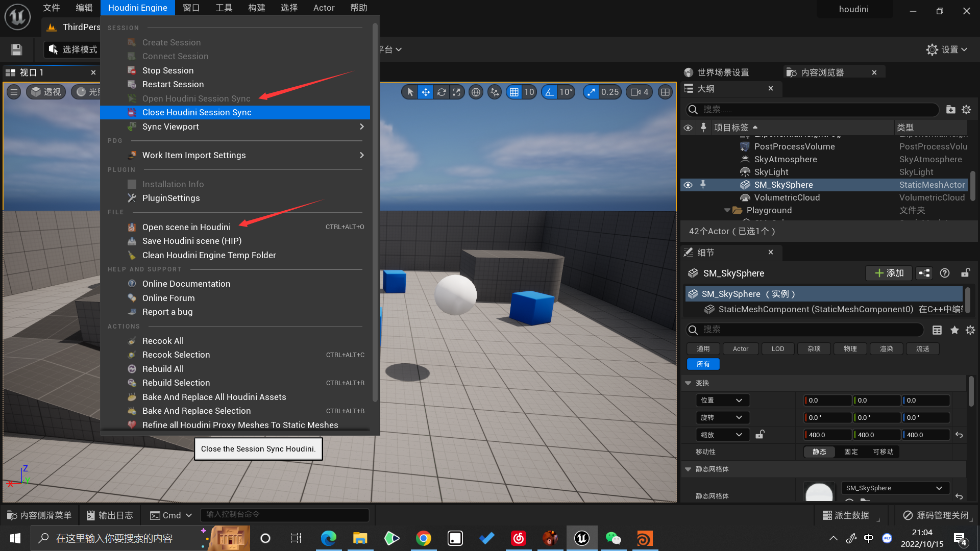Click SM_SkySphere mesh thumbnail
Viewport: 980px width, 551px height.
[819, 492]
